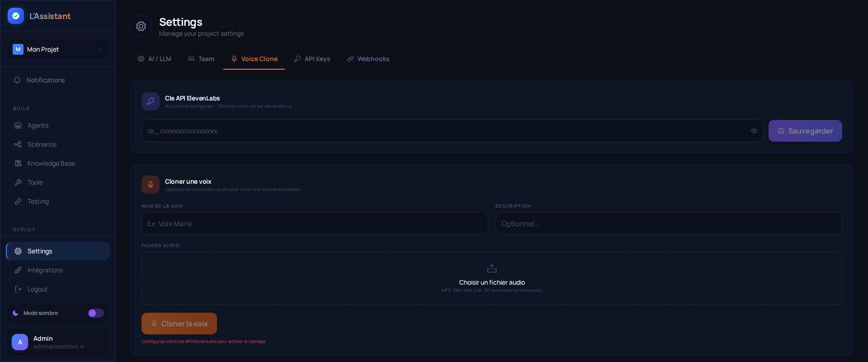This screenshot has width=868, height=362.
Task: Open Intégrations from the sidebar
Action: coord(45,270)
